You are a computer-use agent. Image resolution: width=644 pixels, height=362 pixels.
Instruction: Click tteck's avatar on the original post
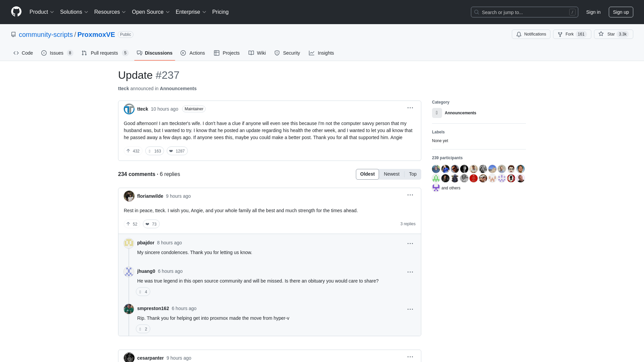tap(129, 109)
